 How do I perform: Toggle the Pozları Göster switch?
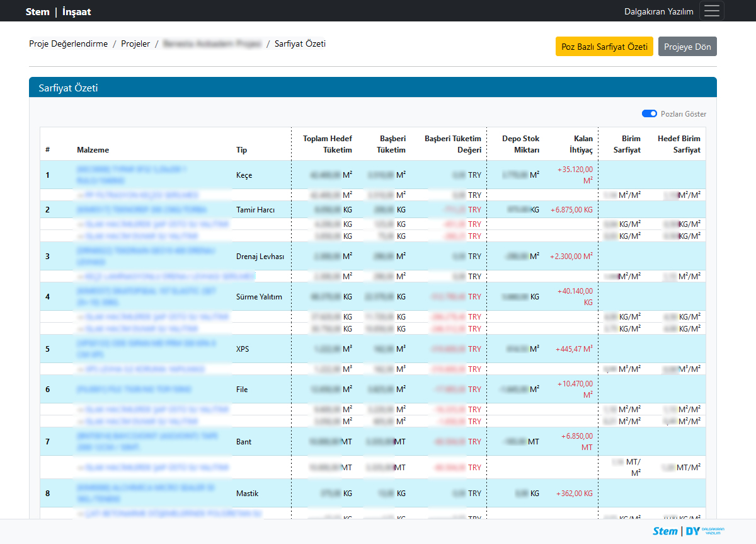(649, 114)
